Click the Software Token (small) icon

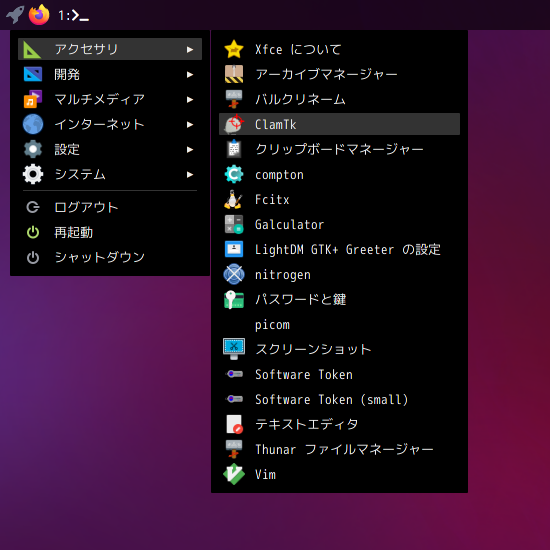(x=234, y=399)
